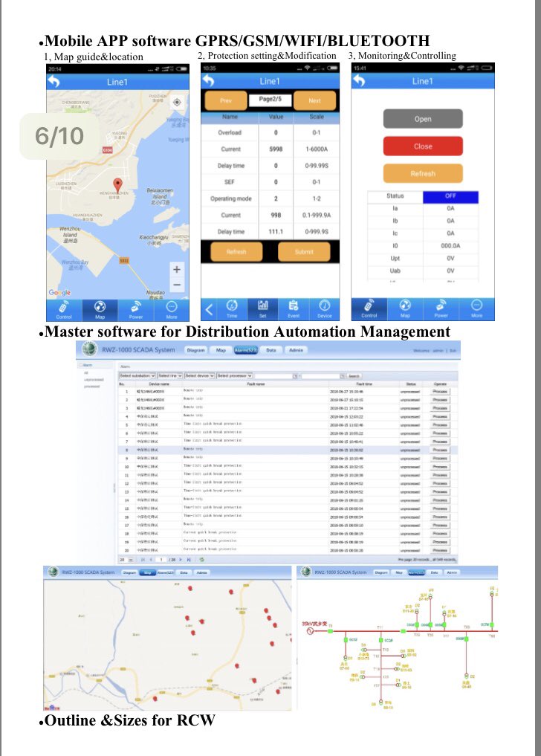
Task: Open Map tab on the monitoring screen
Action: 405,309
